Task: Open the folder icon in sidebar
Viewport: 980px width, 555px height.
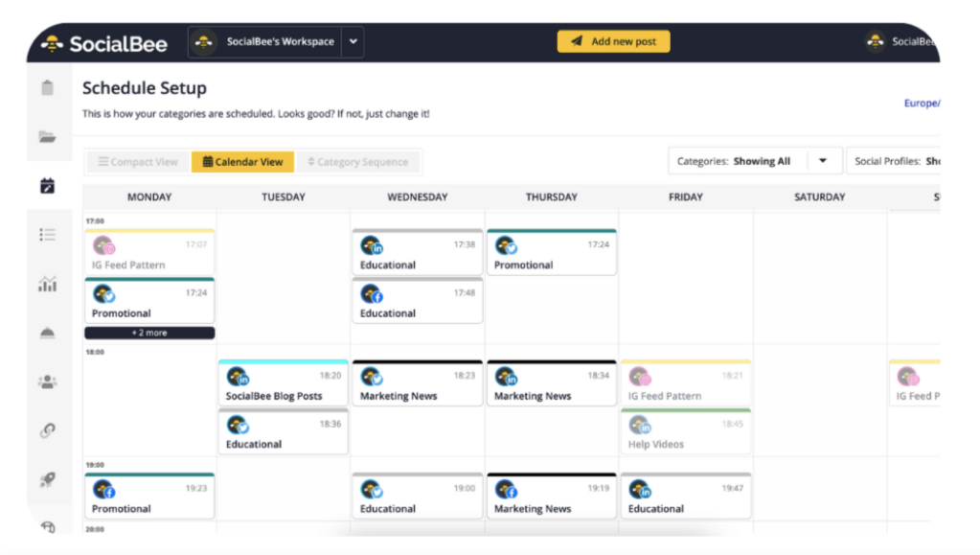Action: click(x=48, y=137)
